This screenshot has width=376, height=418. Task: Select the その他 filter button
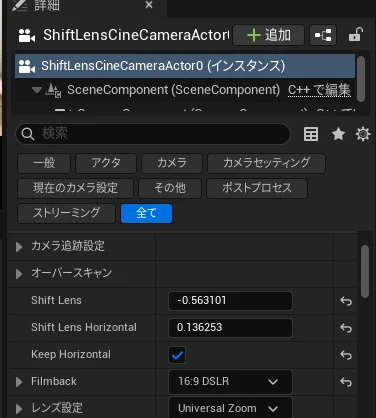170,188
